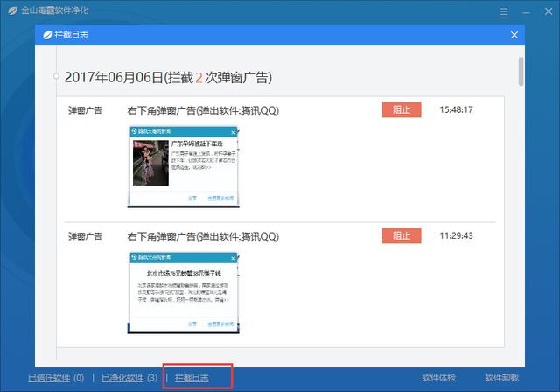Screen dimensions: 560x392
Task: Click the 15:48:17 timestamp
Action: point(456,109)
